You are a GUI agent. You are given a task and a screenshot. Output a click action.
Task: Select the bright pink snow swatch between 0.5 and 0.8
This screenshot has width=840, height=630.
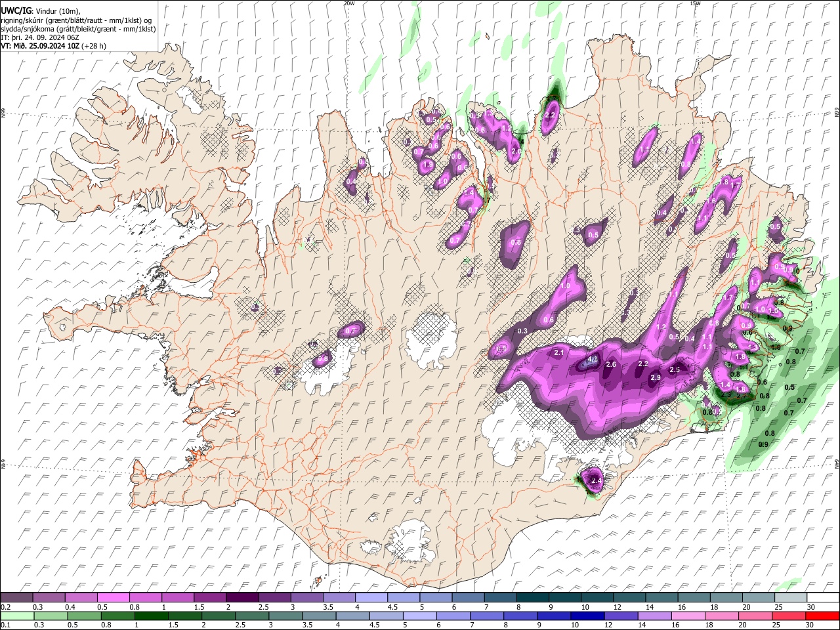coord(113,598)
